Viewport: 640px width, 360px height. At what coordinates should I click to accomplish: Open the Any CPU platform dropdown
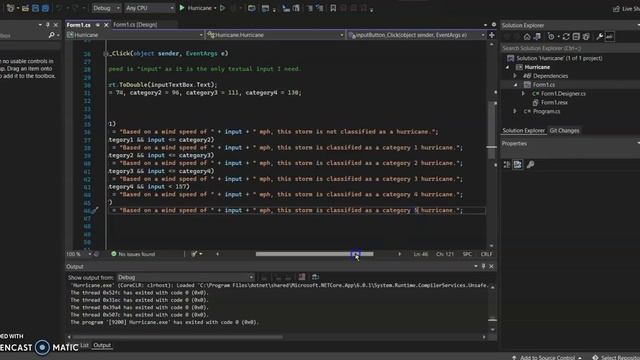click(149, 8)
